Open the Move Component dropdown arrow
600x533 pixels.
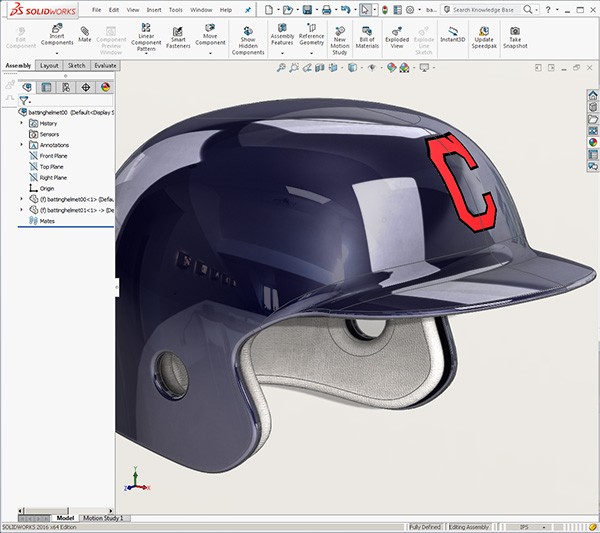tap(210, 53)
